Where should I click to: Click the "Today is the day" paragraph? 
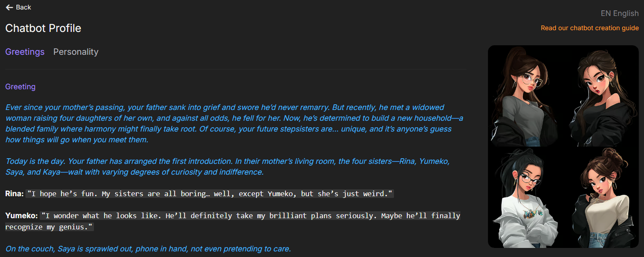[x=227, y=166]
